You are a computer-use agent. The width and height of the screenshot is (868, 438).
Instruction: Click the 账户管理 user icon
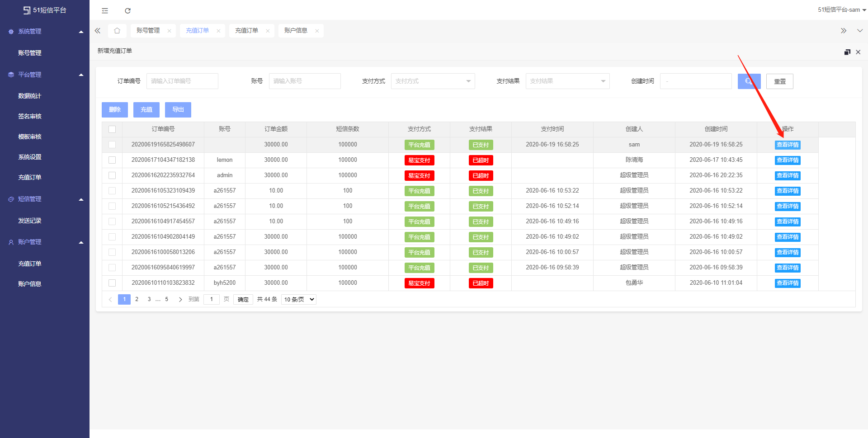point(11,242)
